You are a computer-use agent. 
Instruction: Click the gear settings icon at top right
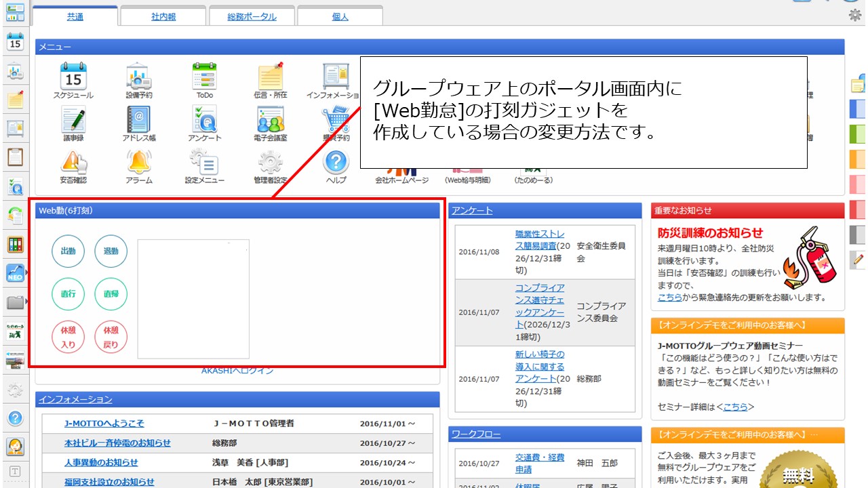coord(855,15)
